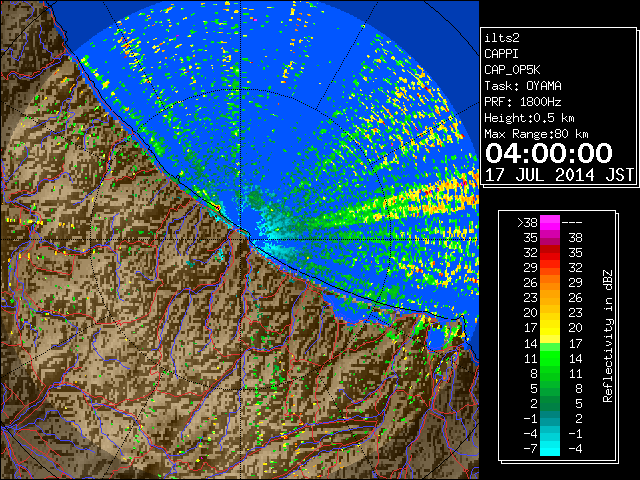Click the 'Task: OYAMA' line
640x480 pixels.
523,86
